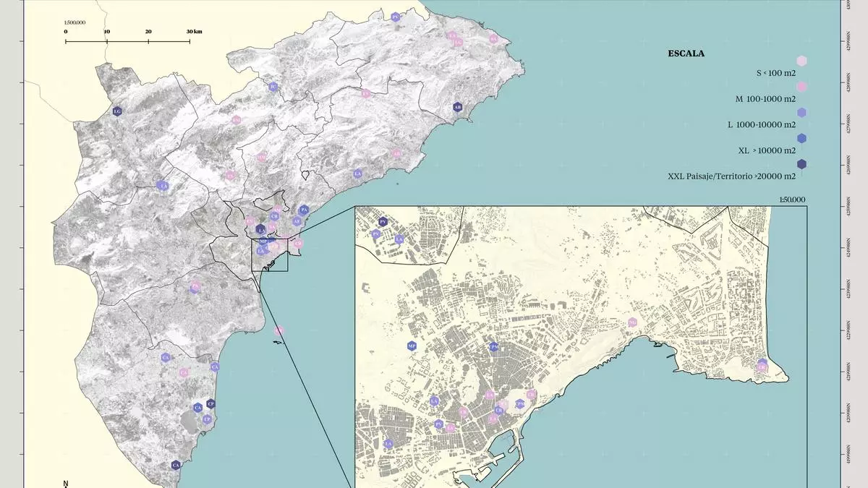868x488 pixels.
Task: Select the L 1000-10000 m2 legend hexagon
Action: click(x=801, y=112)
